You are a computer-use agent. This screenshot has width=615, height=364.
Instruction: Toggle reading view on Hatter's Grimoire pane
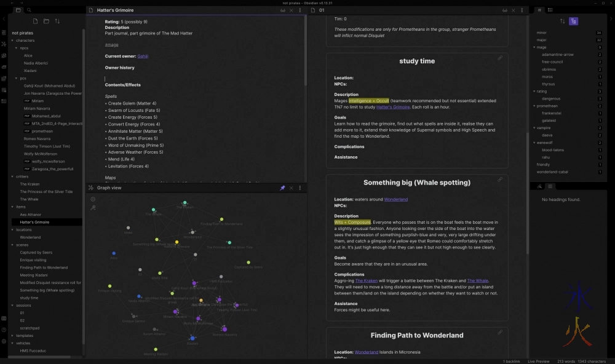tap(282, 10)
